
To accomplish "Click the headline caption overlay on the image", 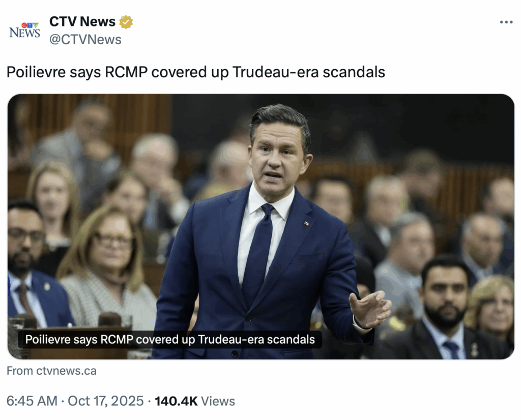I will (x=170, y=339).
